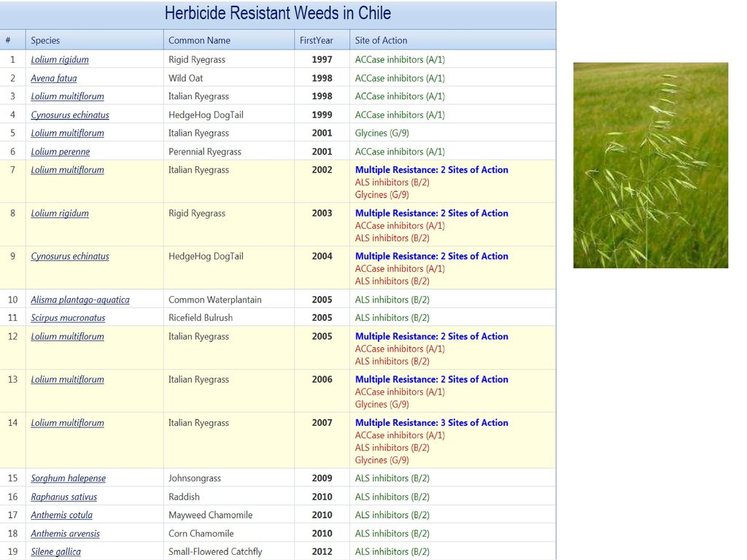
Task: Click Multiple Resistance text in row 7
Action: pos(432,169)
